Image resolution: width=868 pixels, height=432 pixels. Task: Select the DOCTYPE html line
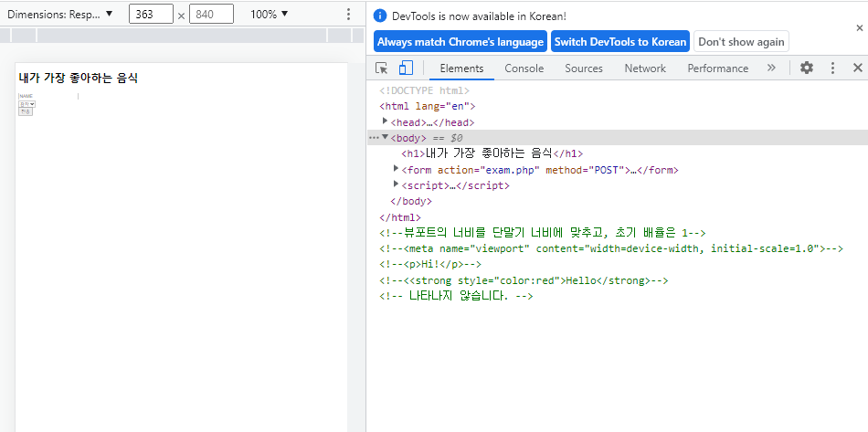[x=424, y=90]
